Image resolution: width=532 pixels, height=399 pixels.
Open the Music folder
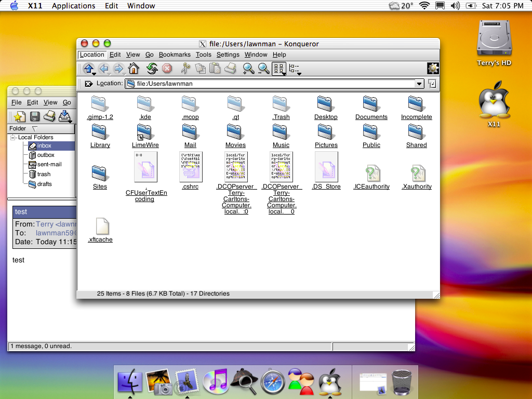(x=281, y=136)
